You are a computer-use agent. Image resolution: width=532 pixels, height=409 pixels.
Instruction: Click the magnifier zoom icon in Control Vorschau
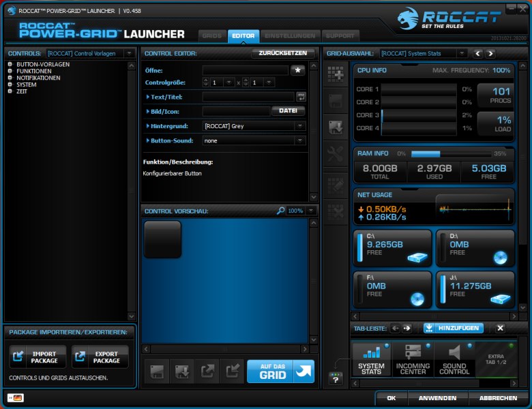(280, 211)
